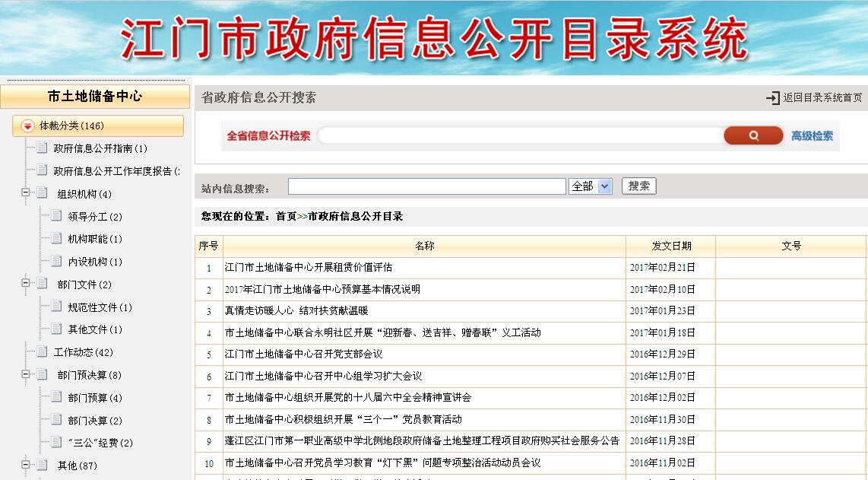
Task: Click the return-to-home arrow icon
Action: [772, 97]
